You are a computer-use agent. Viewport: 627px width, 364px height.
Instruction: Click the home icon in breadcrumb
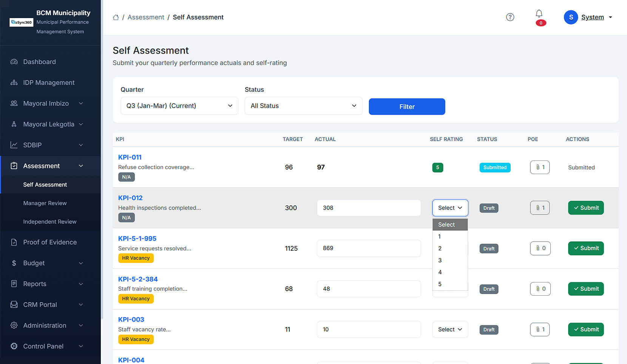pyautogui.click(x=116, y=17)
